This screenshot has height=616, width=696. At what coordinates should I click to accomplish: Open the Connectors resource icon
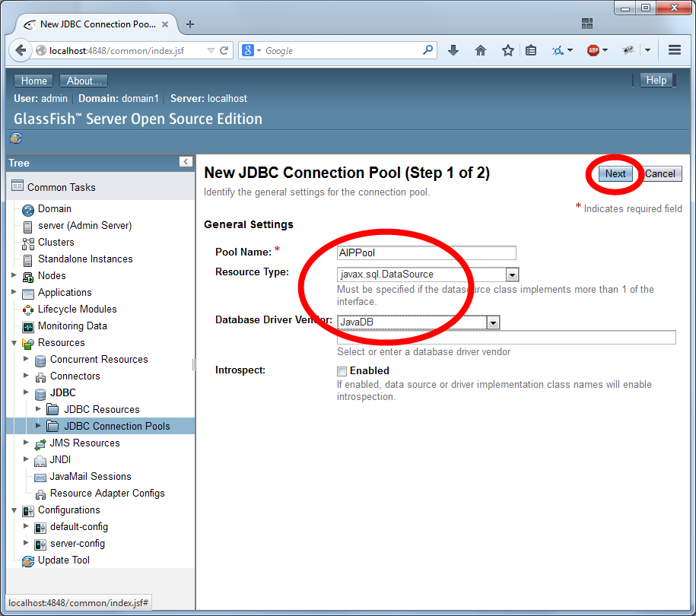40,376
